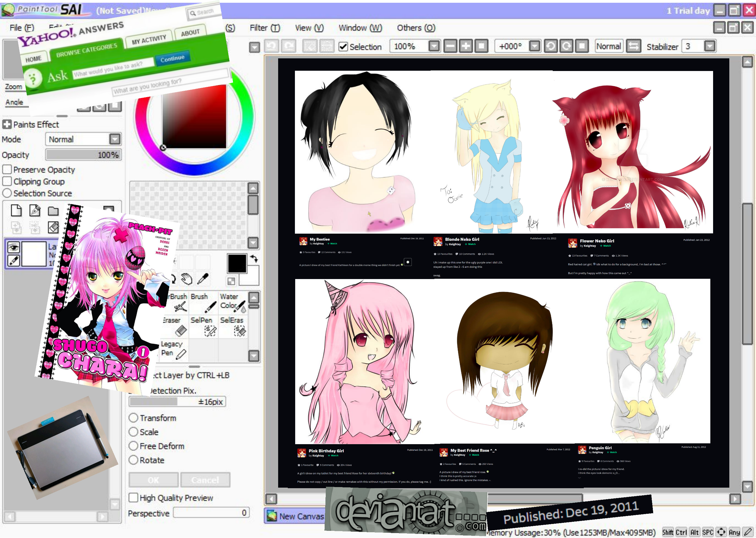The height and width of the screenshot is (538, 756).
Task: Choose the SelEras selection eraser tool
Action: pos(233,326)
